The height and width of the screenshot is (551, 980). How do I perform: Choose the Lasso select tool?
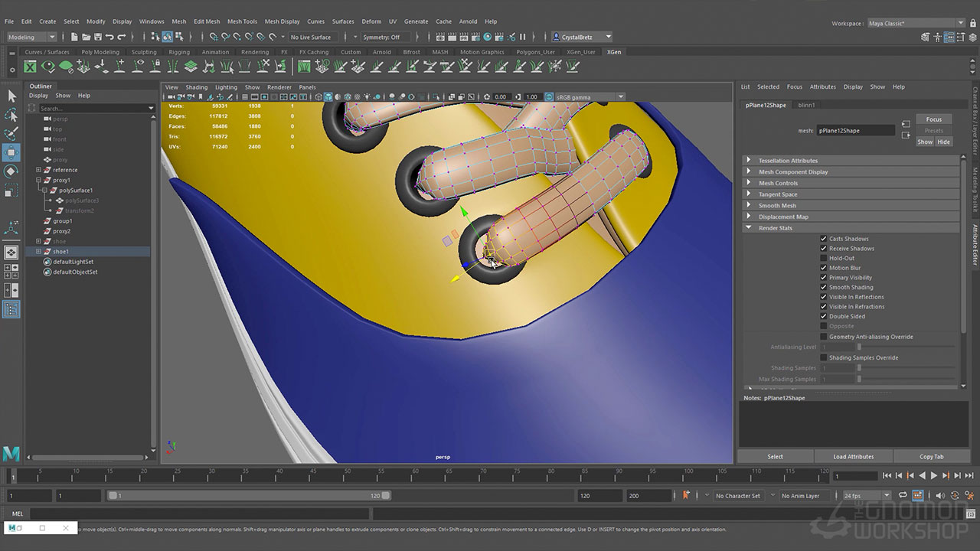coord(11,115)
